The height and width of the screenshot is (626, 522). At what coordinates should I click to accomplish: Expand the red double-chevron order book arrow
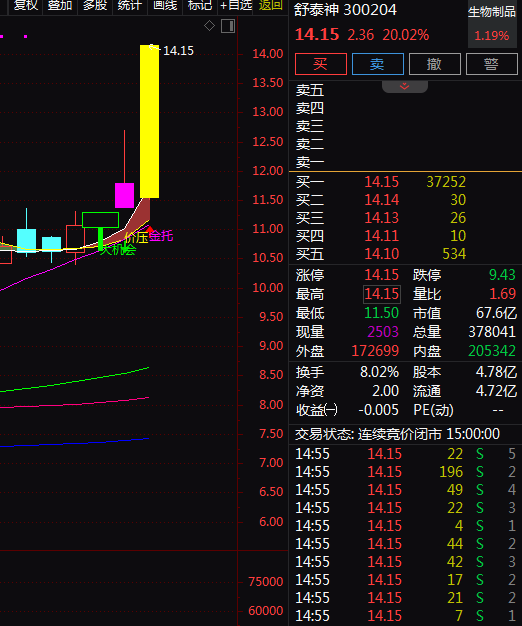click(x=405, y=86)
